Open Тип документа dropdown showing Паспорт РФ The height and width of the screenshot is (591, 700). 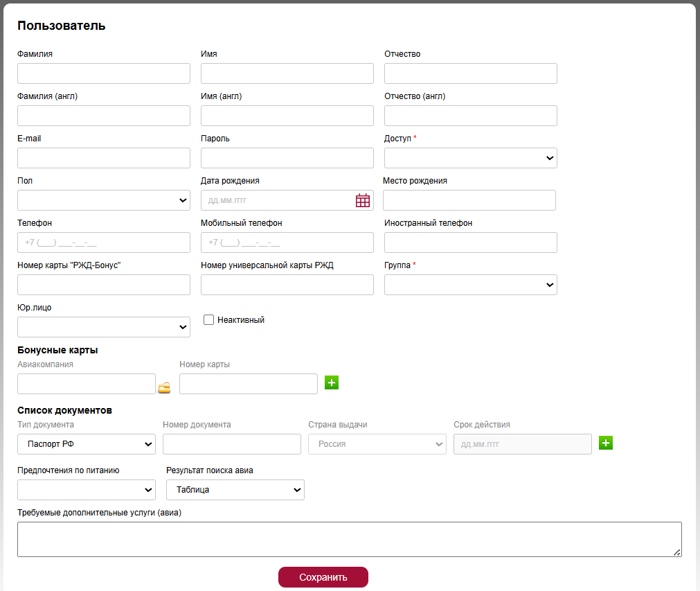click(87, 444)
